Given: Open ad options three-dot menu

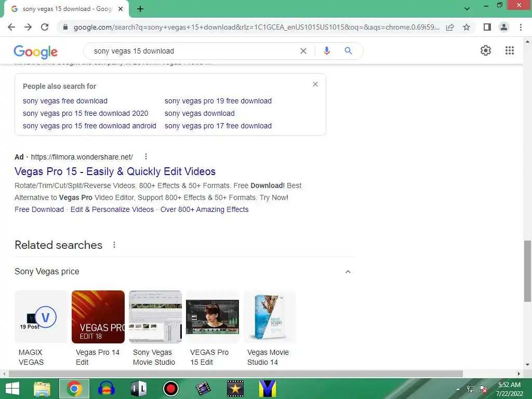Looking at the screenshot, I should 146,156.
